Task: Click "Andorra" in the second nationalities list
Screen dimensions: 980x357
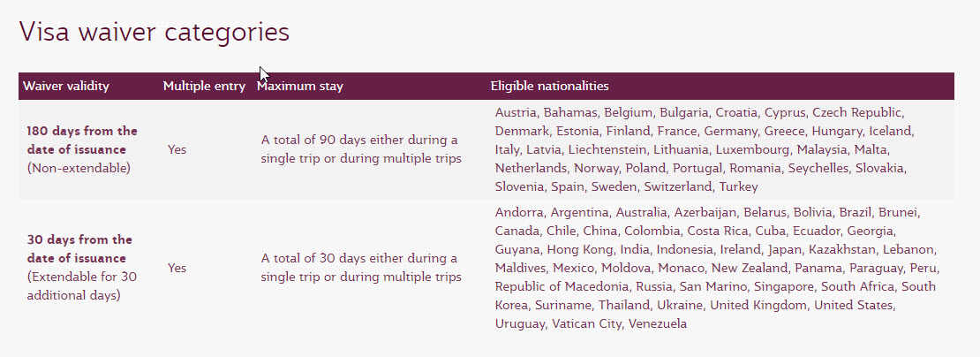Action: pyautogui.click(x=519, y=212)
